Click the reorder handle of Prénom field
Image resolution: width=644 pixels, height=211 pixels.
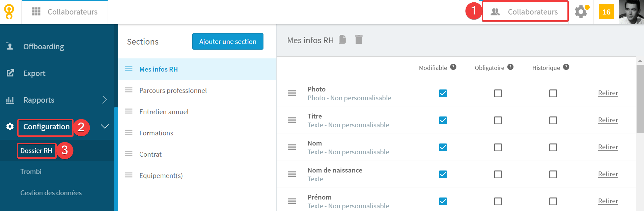(292, 201)
